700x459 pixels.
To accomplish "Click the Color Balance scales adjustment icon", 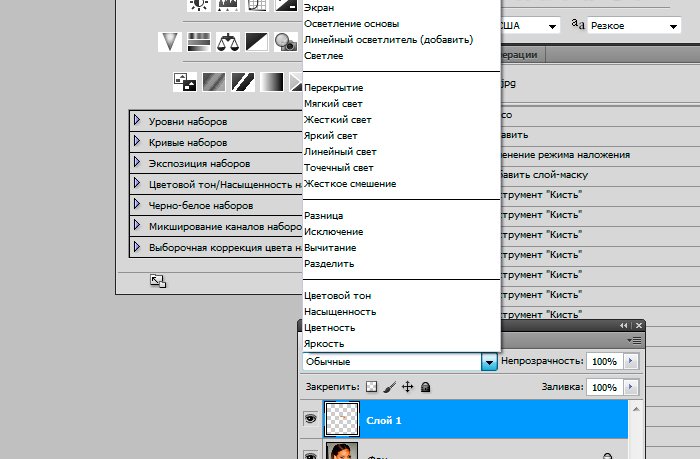I will [x=229, y=41].
